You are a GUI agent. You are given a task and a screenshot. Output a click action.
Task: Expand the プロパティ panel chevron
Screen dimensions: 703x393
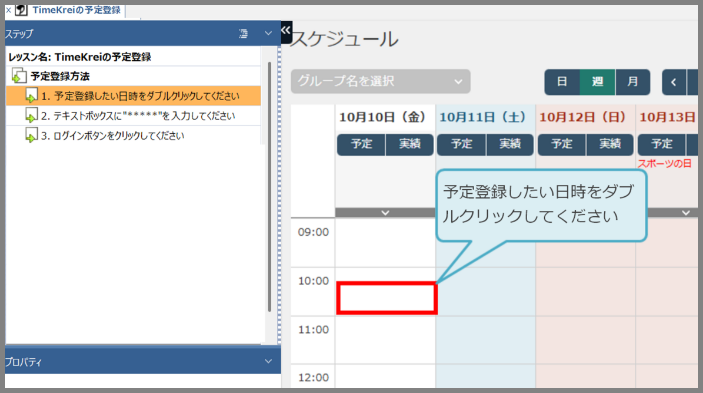(x=268, y=361)
